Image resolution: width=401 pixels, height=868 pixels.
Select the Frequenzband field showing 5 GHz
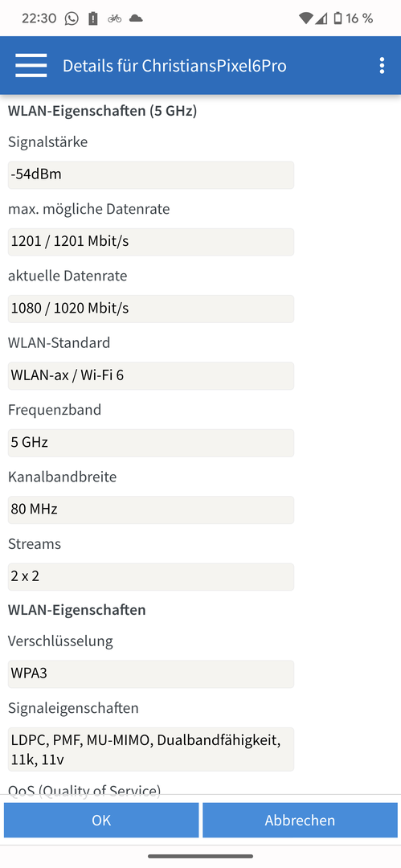(x=150, y=443)
